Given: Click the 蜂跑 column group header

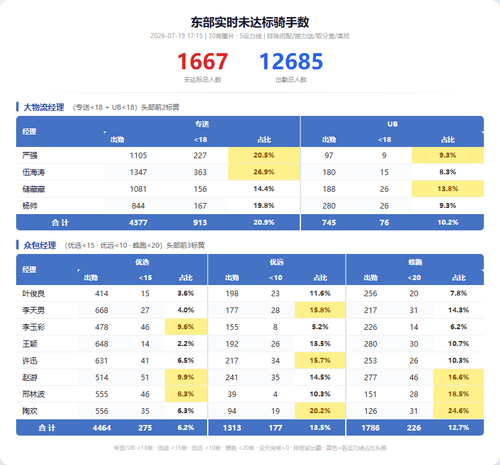Looking at the screenshot, I should click(415, 262).
